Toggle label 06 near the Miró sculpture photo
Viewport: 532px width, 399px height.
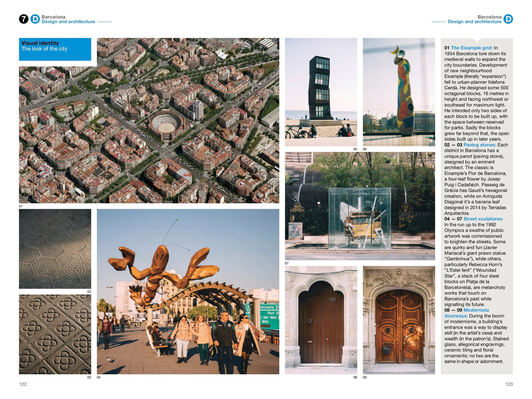[364, 149]
